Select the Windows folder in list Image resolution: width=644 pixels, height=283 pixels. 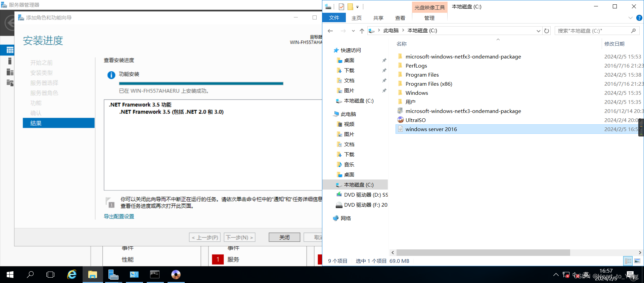click(417, 93)
